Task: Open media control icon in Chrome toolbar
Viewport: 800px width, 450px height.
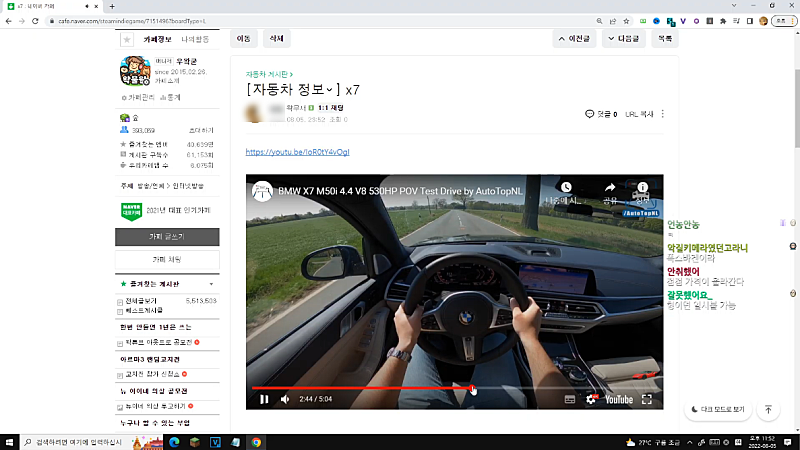Action: tap(736, 21)
